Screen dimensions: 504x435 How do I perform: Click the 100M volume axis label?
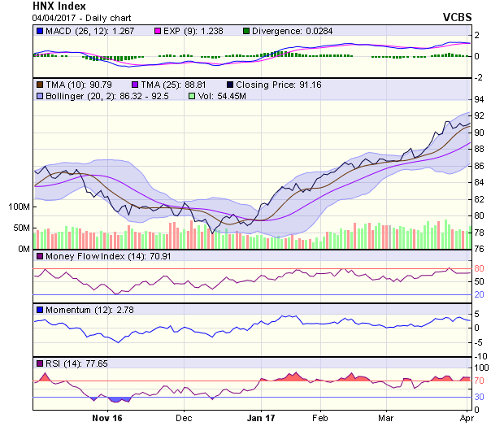(18, 207)
